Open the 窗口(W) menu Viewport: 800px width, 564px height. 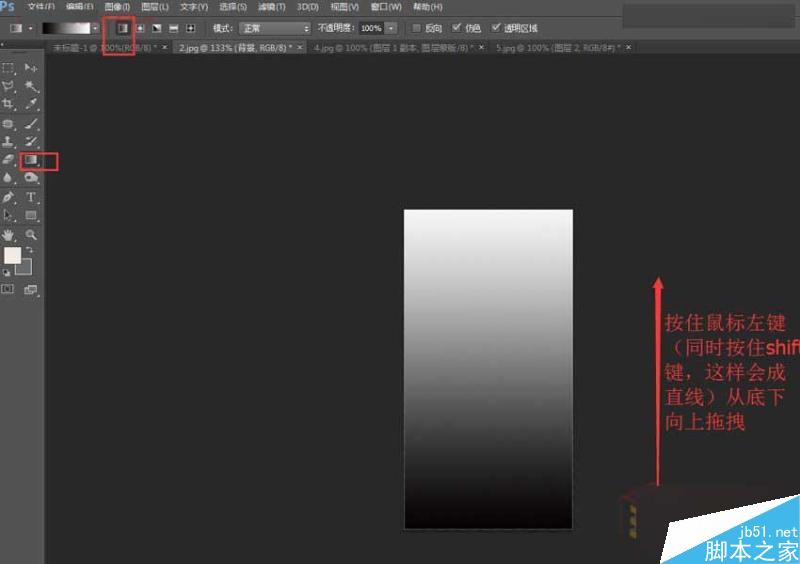pos(386,7)
